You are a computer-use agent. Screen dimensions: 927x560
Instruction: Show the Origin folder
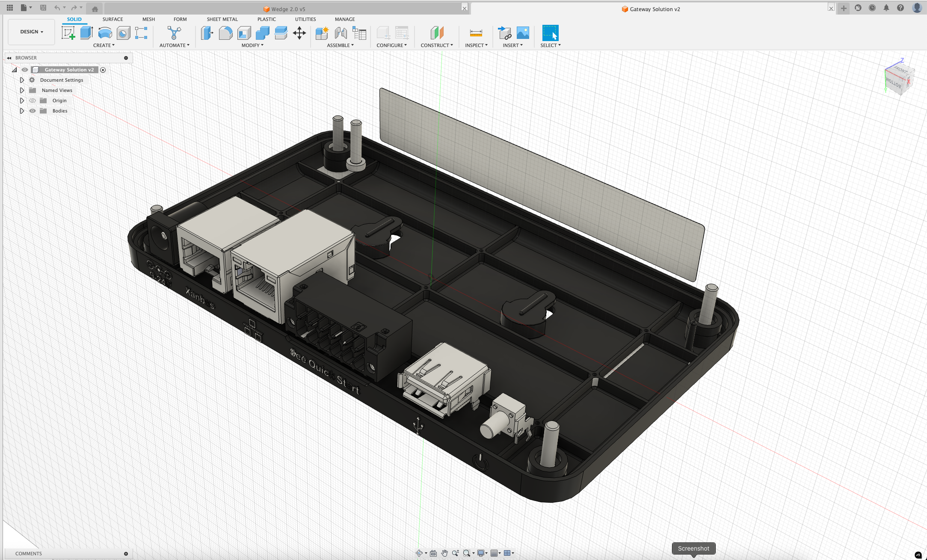point(33,101)
